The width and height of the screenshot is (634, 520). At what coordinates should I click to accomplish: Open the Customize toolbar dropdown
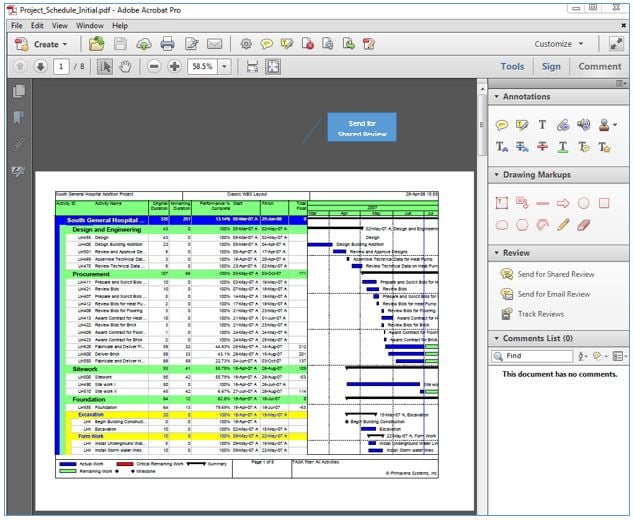(559, 44)
